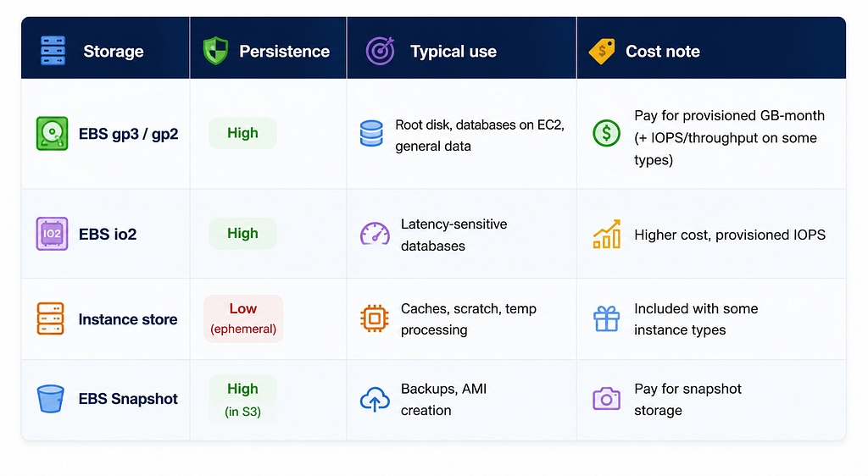Click the blue bucket EBS Snapshot icon
Viewport: 868px width, 476px height.
pyautogui.click(x=50, y=399)
